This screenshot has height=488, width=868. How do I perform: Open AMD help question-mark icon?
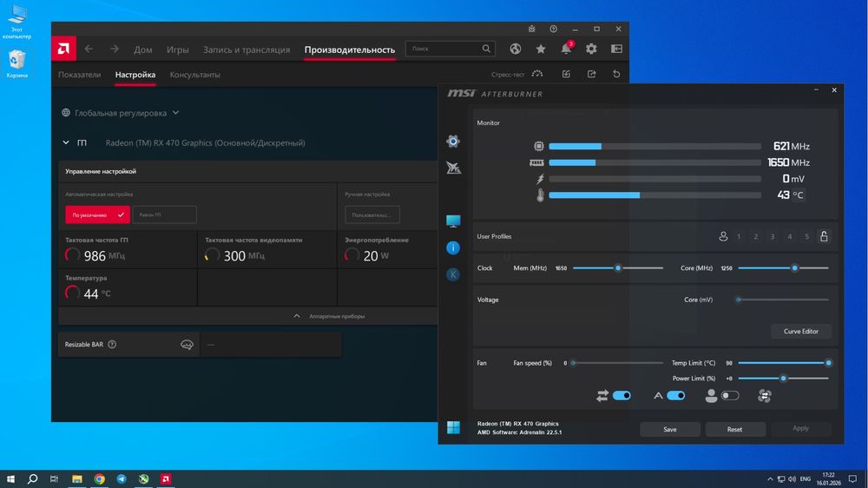coord(553,29)
